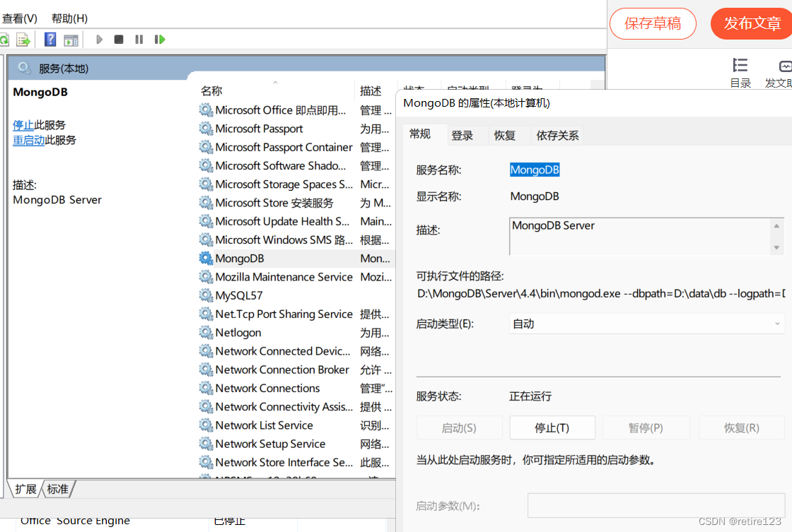Screen dimensions: 792x532
Task: Click the 保存草稿 button
Action: (x=653, y=23)
